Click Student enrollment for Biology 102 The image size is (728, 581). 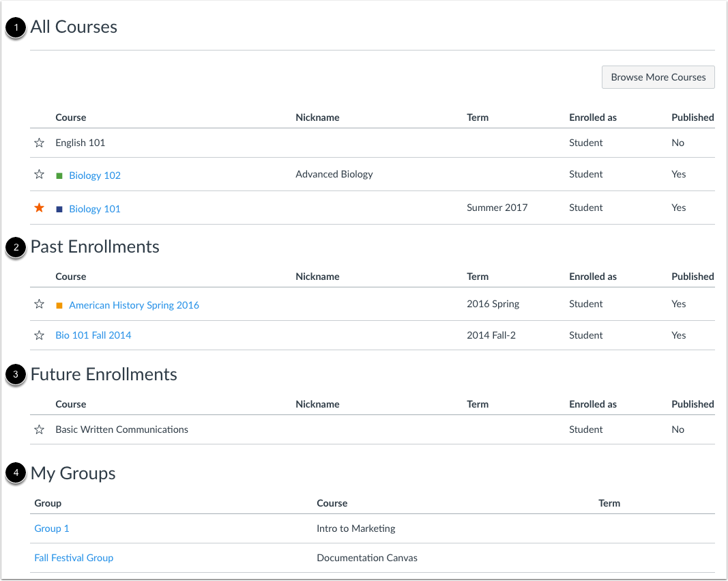pyautogui.click(x=586, y=174)
